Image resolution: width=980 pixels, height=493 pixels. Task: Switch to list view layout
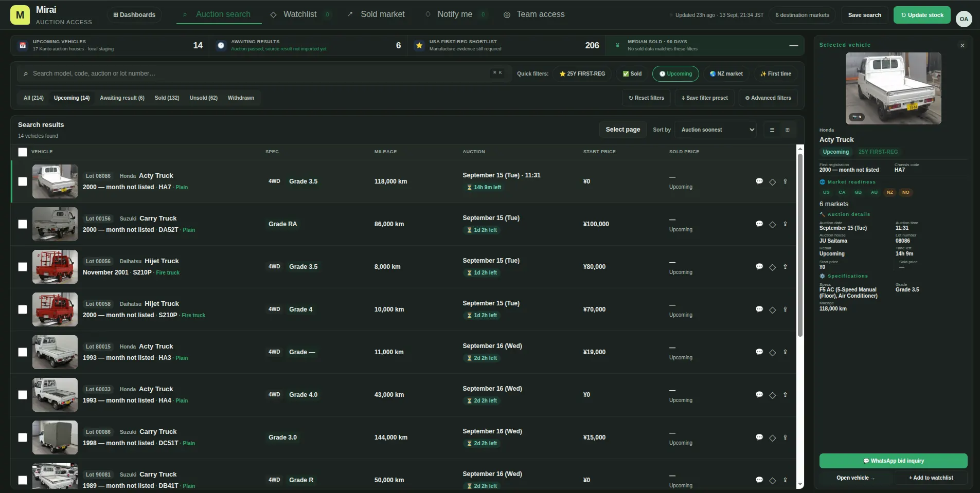tap(772, 130)
